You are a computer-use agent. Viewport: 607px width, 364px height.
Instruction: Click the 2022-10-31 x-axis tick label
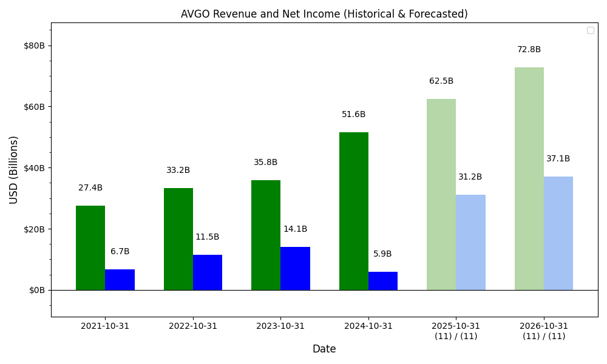[x=193, y=326]
